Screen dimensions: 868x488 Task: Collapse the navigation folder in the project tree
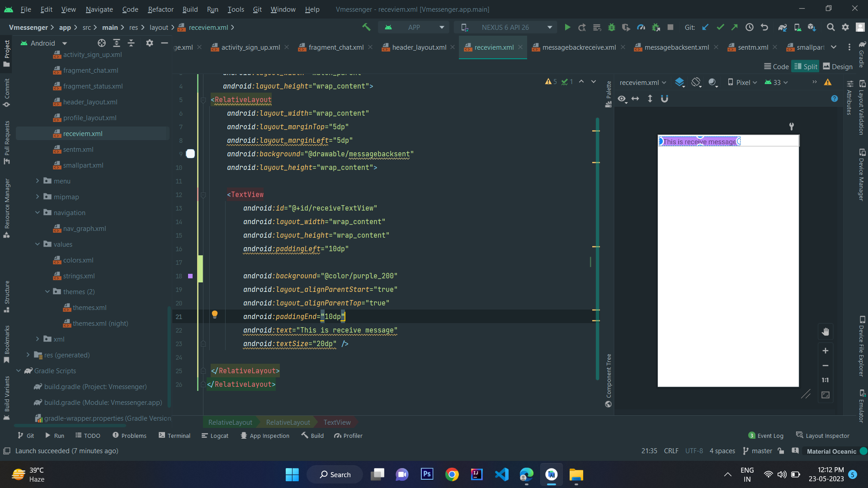coord(37,212)
